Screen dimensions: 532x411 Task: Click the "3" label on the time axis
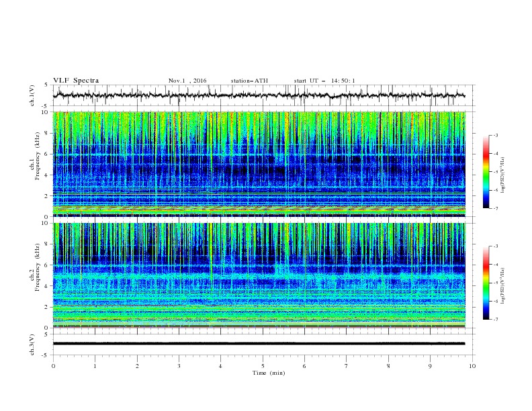click(179, 366)
